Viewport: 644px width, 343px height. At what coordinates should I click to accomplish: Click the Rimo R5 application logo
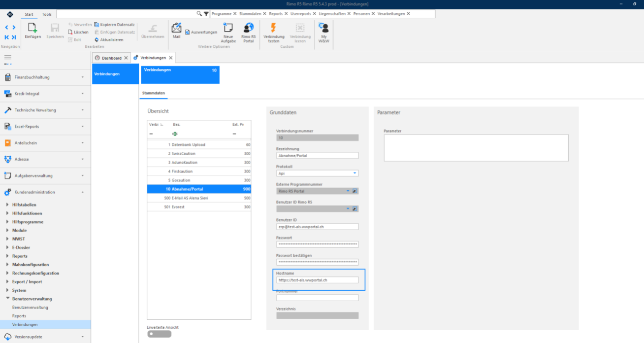10,14
